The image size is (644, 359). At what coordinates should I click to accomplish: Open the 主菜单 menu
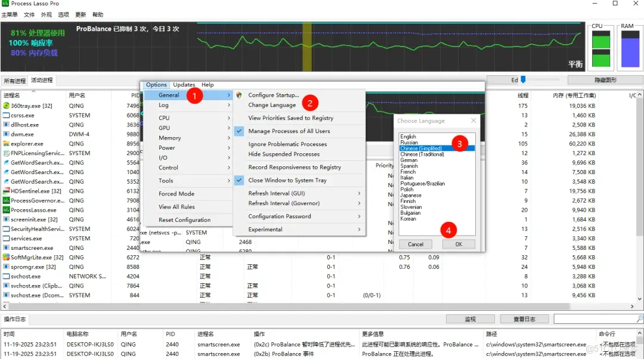point(10,15)
